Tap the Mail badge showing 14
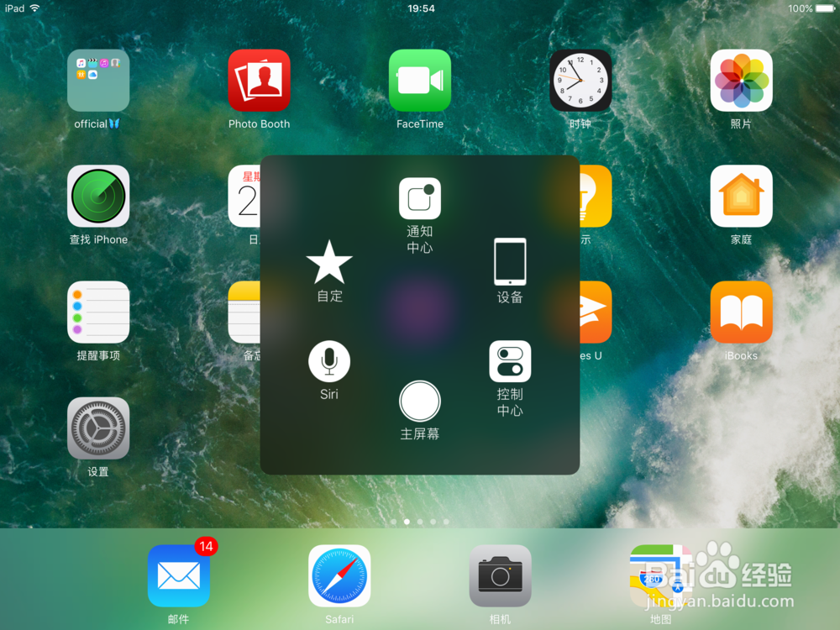Viewport: 840px width, 630px height. 206,547
